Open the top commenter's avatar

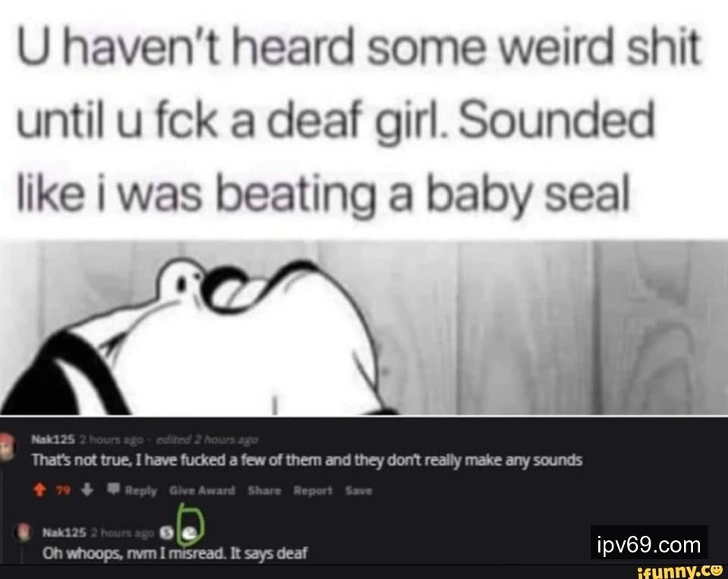pyautogui.click(x=8, y=446)
